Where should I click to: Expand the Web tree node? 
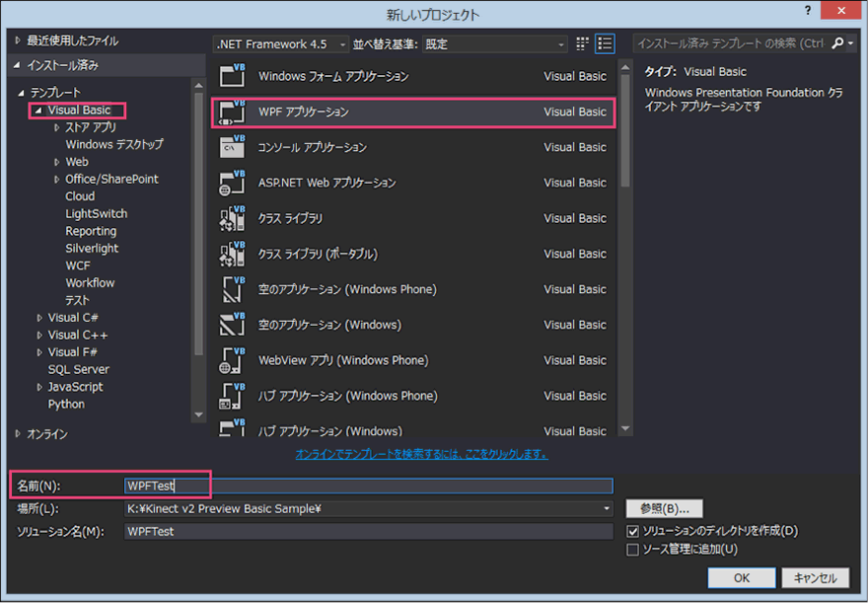56,162
